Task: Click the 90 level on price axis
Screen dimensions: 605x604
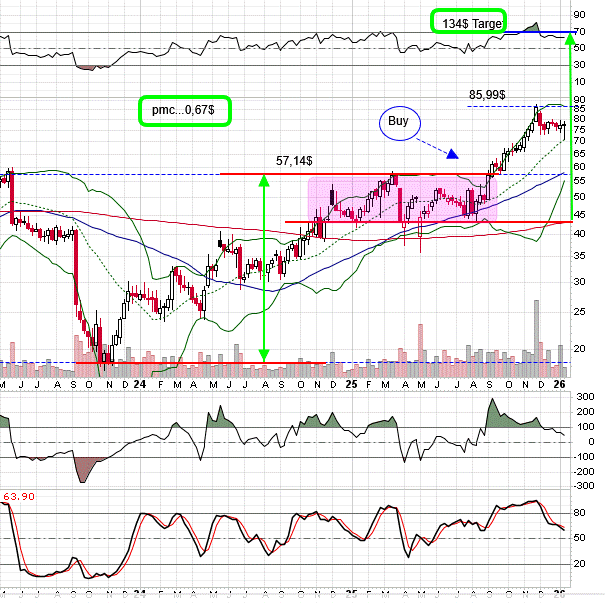Action: (x=579, y=99)
